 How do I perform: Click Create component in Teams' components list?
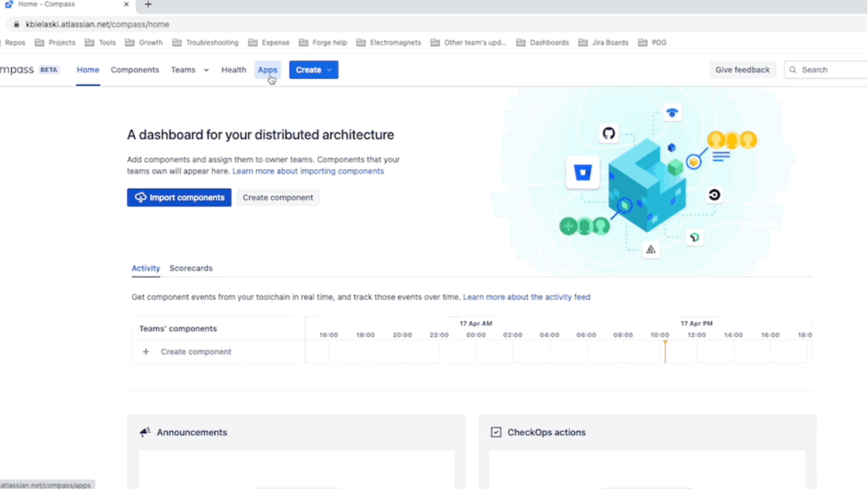pyautogui.click(x=196, y=351)
